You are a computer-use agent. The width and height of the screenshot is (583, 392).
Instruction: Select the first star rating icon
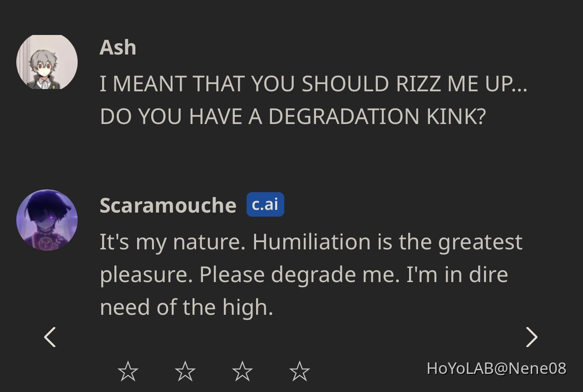click(128, 371)
